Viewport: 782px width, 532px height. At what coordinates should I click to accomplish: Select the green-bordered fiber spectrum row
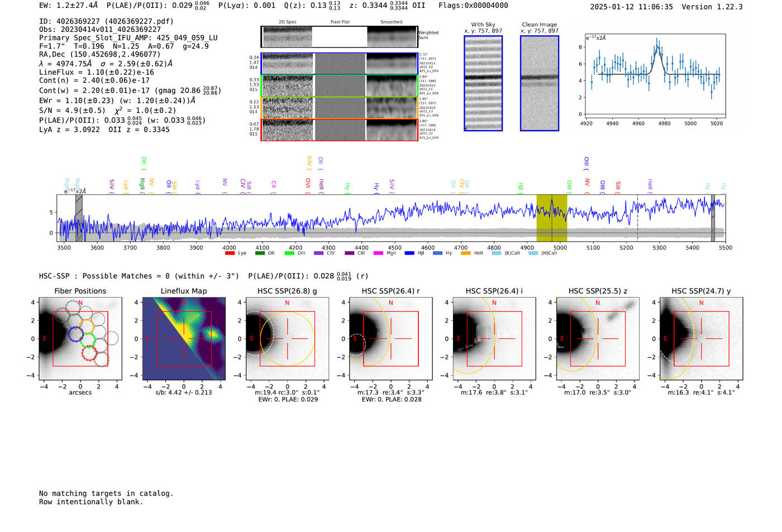pos(340,86)
